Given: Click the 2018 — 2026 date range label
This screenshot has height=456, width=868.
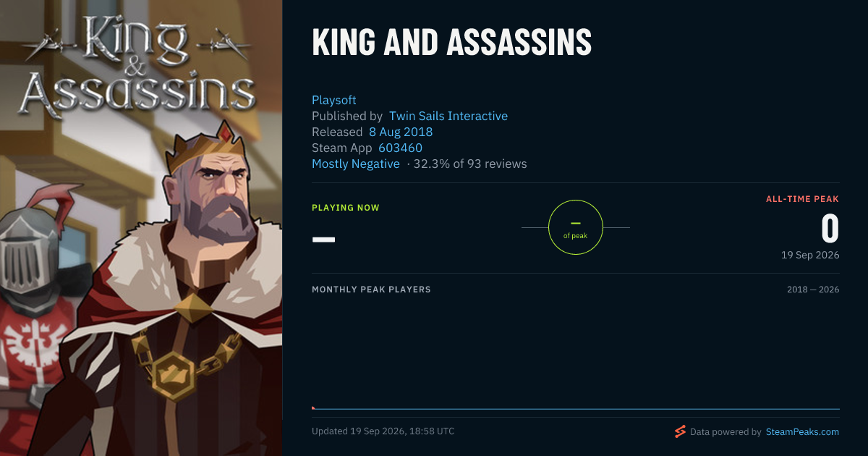Looking at the screenshot, I should point(813,290).
